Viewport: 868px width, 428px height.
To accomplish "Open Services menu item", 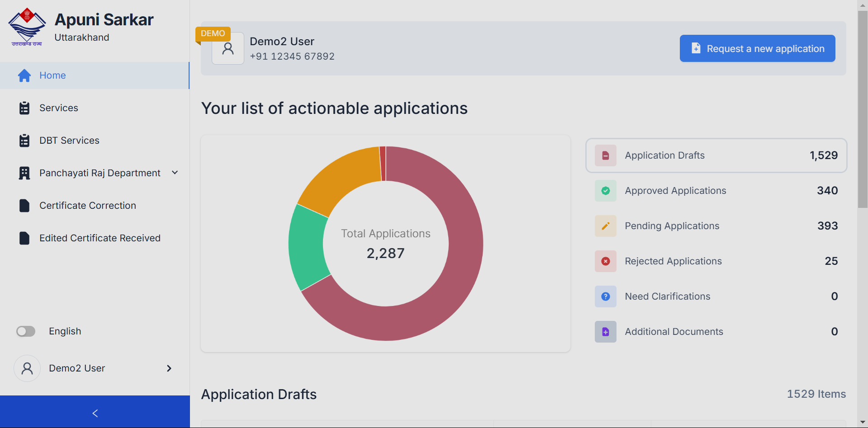I will coord(95,108).
